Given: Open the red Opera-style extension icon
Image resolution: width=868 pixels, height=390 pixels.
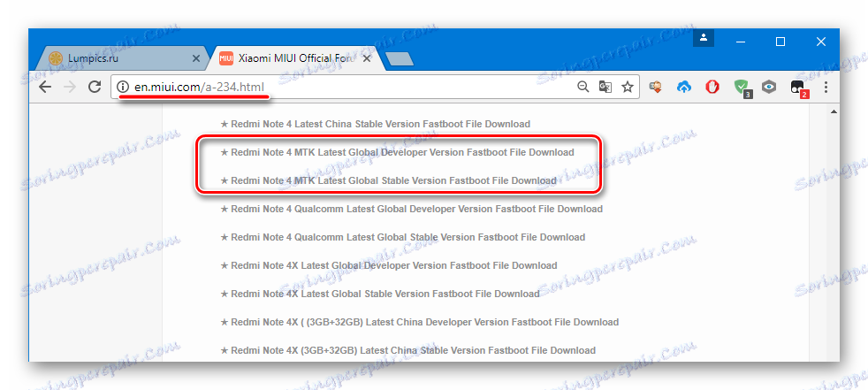Looking at the screenshot, I should point(712,87).
